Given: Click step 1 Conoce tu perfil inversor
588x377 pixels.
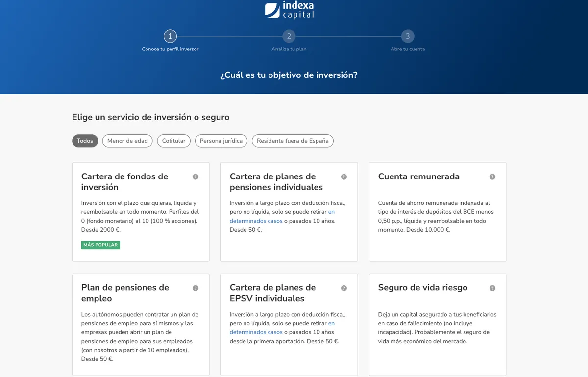Looking at the screenshot, I should coord(170,36).
